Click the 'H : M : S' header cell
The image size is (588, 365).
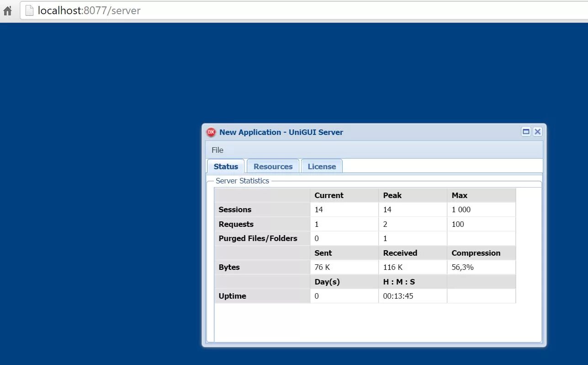(x=413, y=282)
